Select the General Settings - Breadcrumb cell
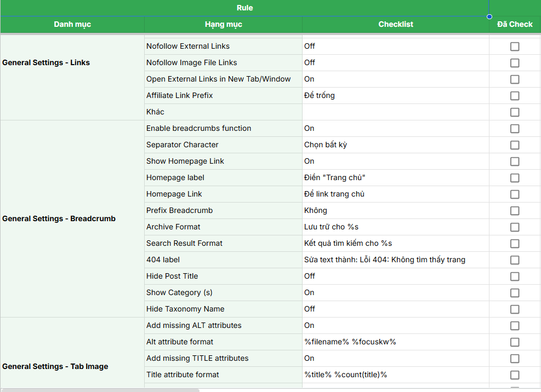 coord(58,218)
